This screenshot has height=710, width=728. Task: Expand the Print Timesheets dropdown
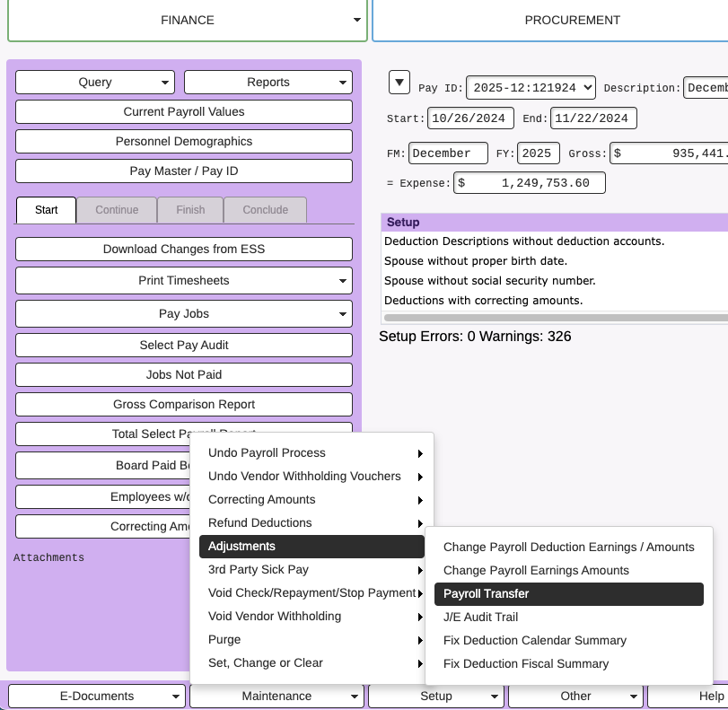[184, 280]
